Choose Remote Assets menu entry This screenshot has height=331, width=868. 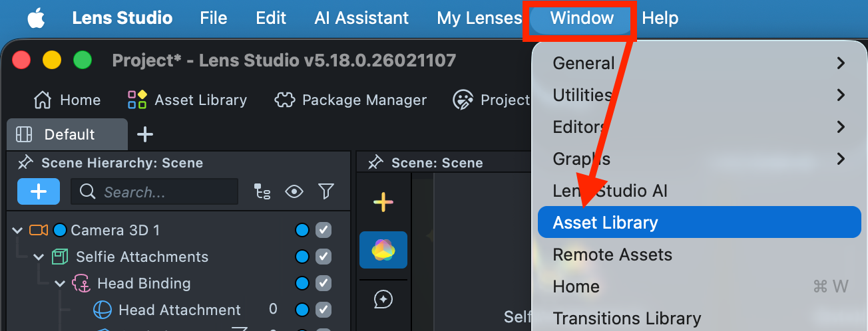(x=612, y=255)
